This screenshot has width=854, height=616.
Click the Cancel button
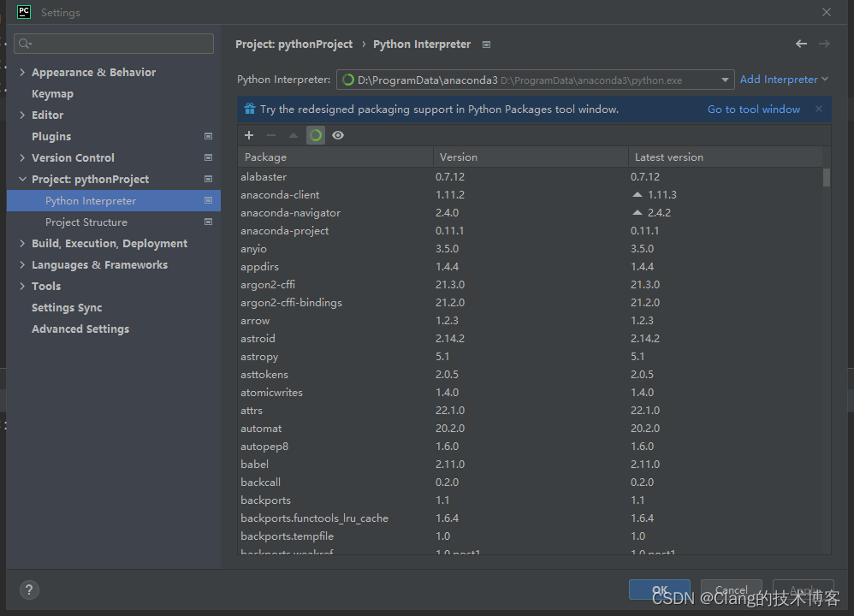coord(731,589)
